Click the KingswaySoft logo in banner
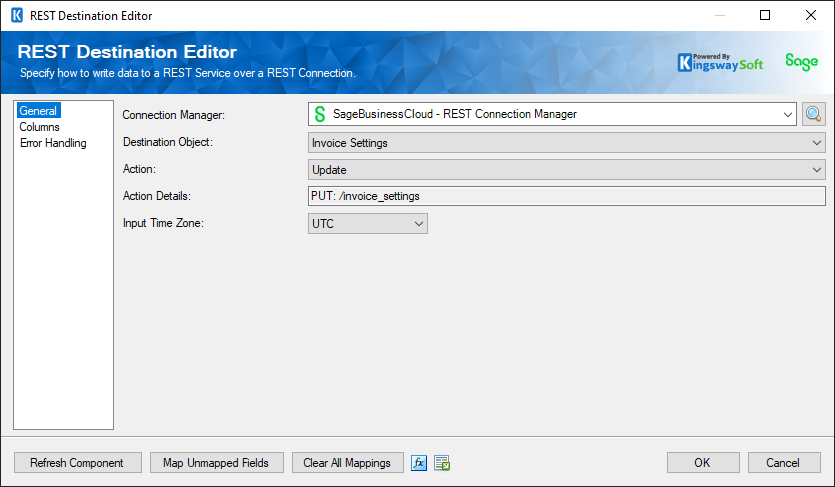835x487 pixels. [x=720, y=63]
